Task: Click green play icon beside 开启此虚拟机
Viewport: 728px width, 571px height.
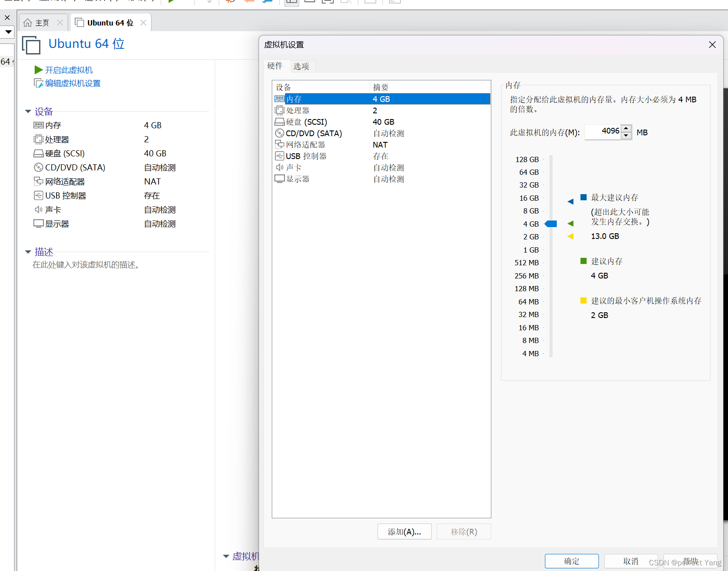Action: [x=39, y=70]
